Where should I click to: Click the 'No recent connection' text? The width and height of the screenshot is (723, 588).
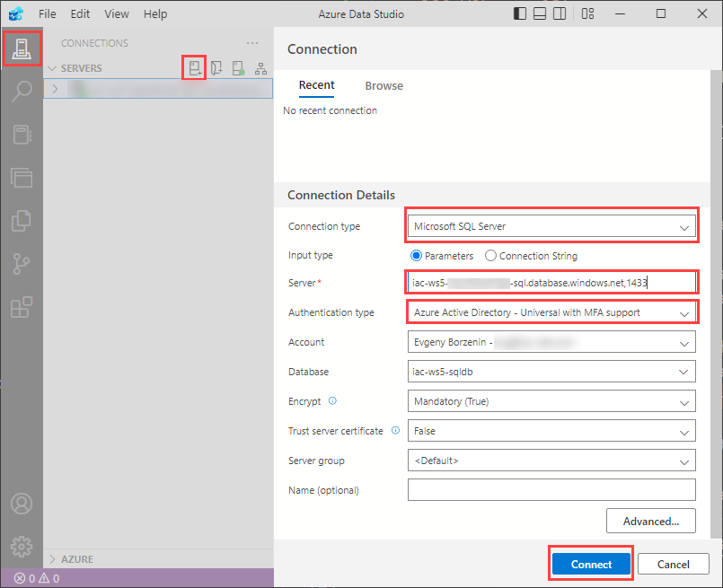pos(331,110)
